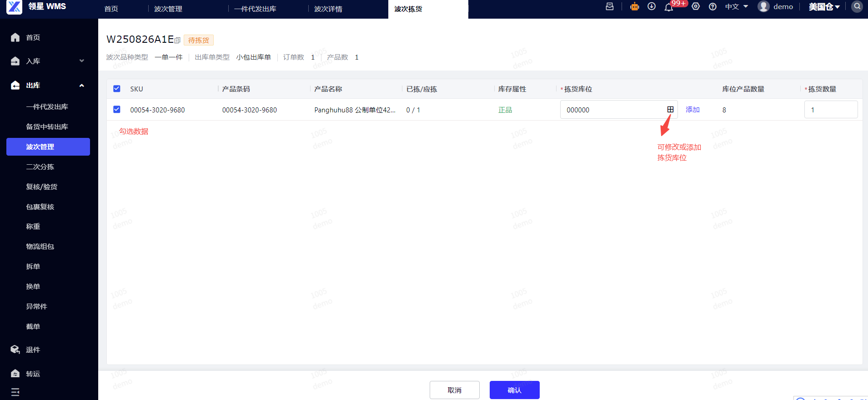The image size is (868, 400).
Task: Open the hexagon settings icon
Action: coord(696,6)
